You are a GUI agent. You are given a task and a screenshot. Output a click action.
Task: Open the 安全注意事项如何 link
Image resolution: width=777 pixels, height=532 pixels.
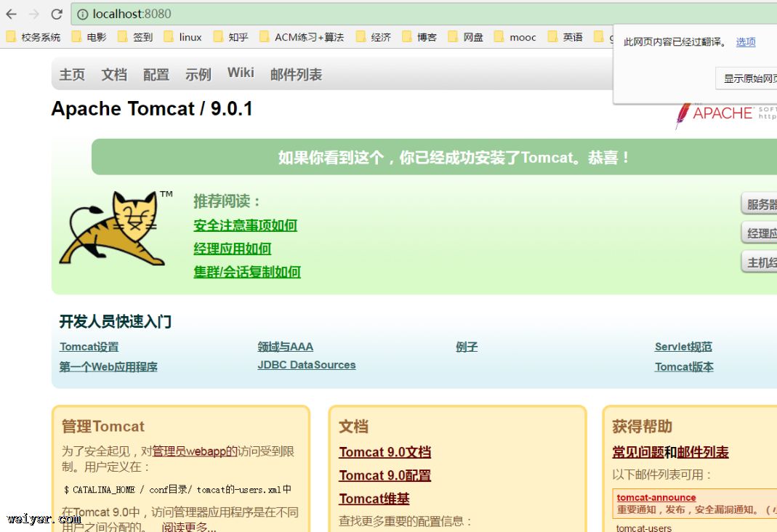pos(245,225)
